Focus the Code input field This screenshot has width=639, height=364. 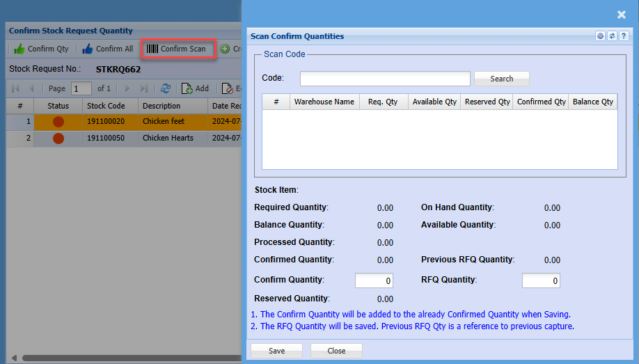coord(385,79)
